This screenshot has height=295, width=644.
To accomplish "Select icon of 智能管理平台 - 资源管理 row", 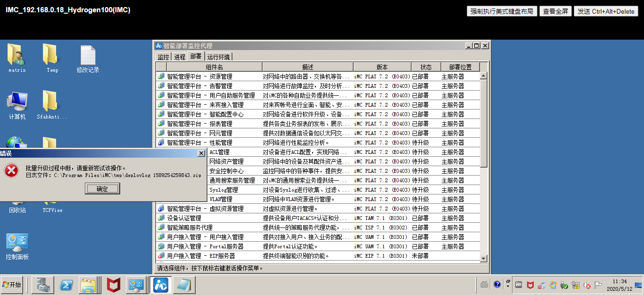I will pyautogui.click(x=161, y=76).
